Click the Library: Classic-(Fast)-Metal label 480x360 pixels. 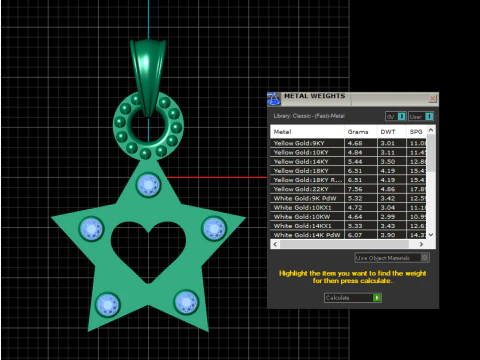(x=309, y=116)
